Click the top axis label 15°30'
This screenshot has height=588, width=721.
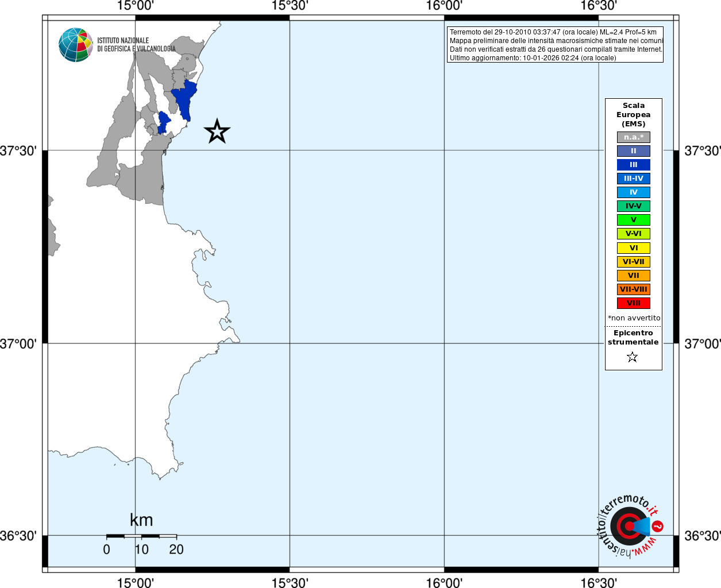[x=290, y=6]
